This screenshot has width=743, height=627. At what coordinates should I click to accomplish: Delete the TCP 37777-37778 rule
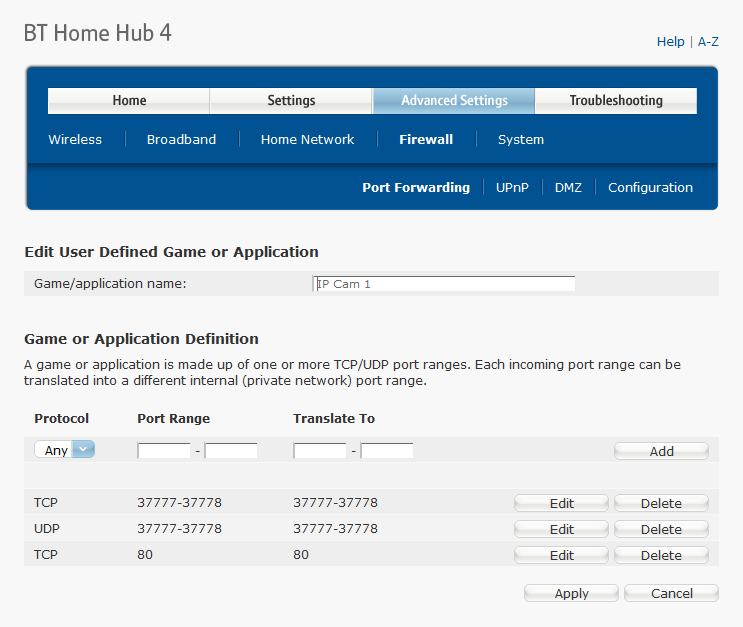[661, 503]
